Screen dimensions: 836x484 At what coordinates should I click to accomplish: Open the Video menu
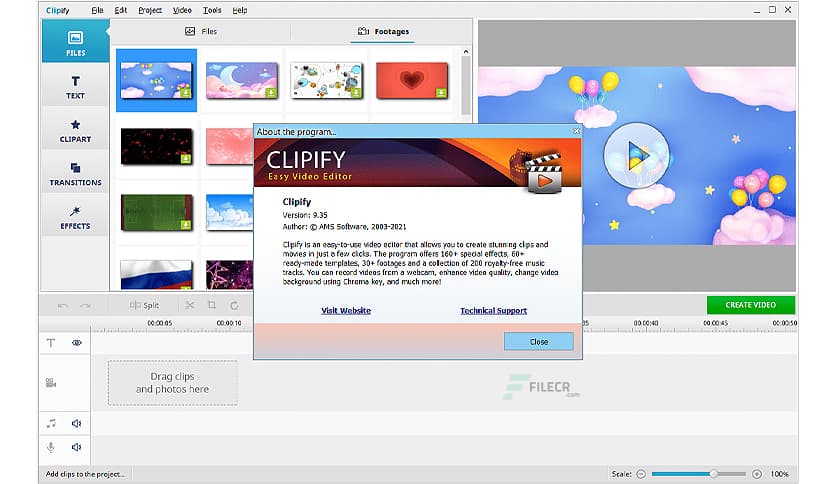(182, 10)
